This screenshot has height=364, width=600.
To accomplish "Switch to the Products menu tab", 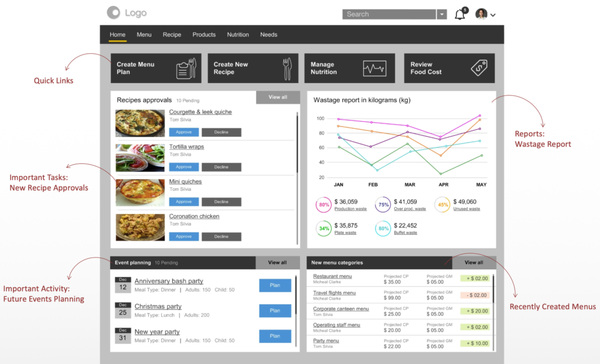I will coord(204,35).
